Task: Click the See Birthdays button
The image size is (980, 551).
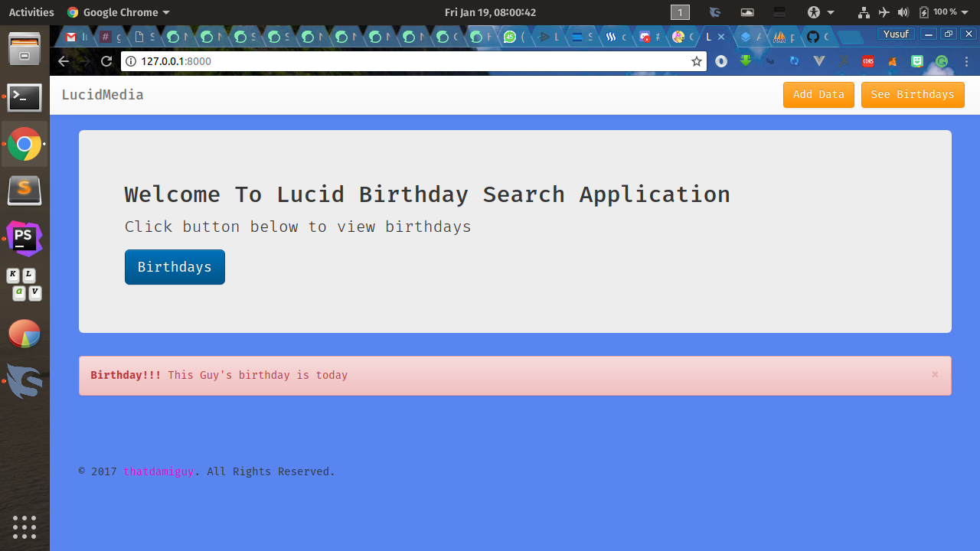Action: [913, 95]
